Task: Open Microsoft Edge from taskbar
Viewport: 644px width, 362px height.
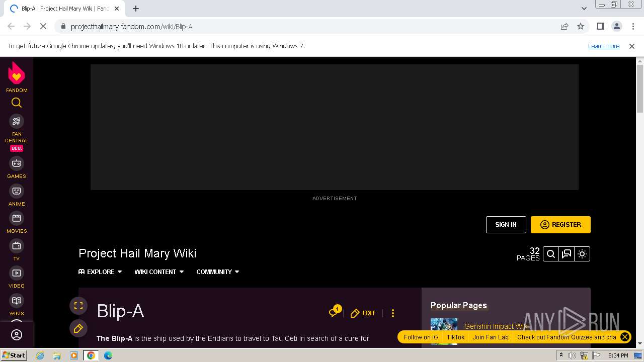Action: pyautogui.click(x=108, y=355)
